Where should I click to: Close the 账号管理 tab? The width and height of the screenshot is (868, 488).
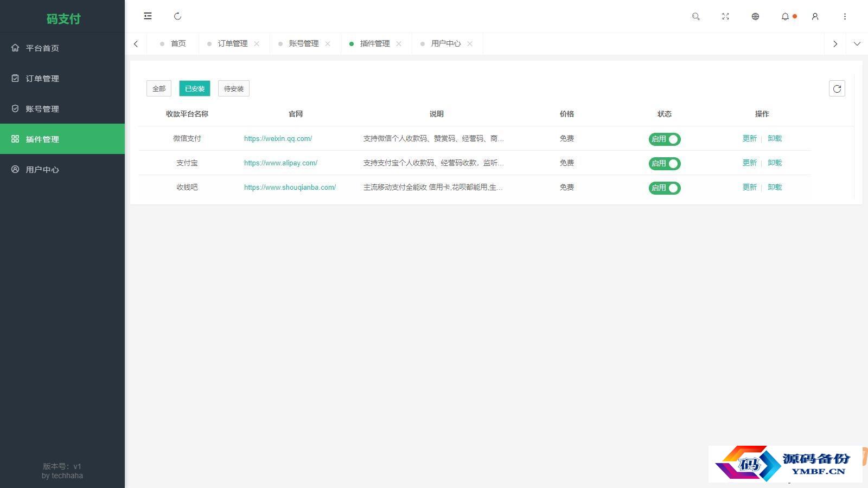click(x=328, y=43)
